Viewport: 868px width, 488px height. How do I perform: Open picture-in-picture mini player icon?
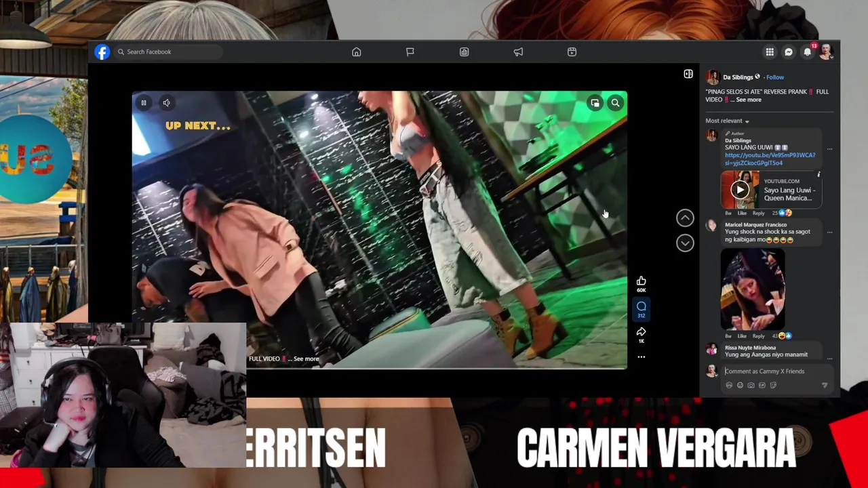coord(595,103)
